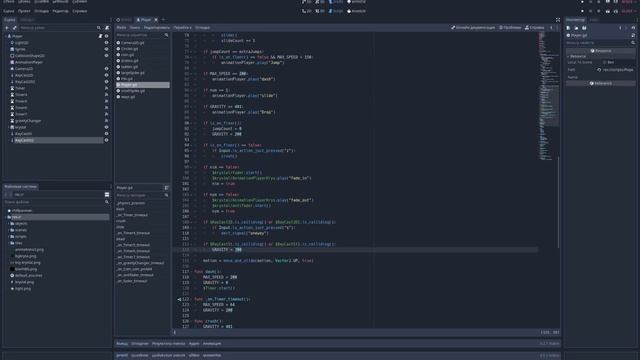Viewport: 640px width, 360px height.
Task: Click signal connection marker at line 122
Action: click(179, 299)
